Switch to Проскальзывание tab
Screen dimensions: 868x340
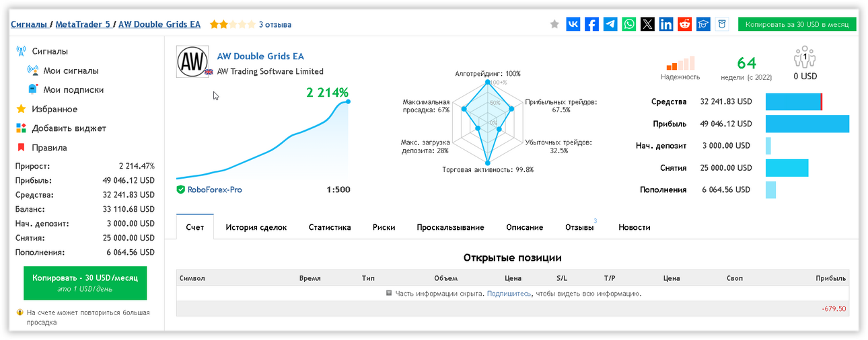click(x=450, y=227)
